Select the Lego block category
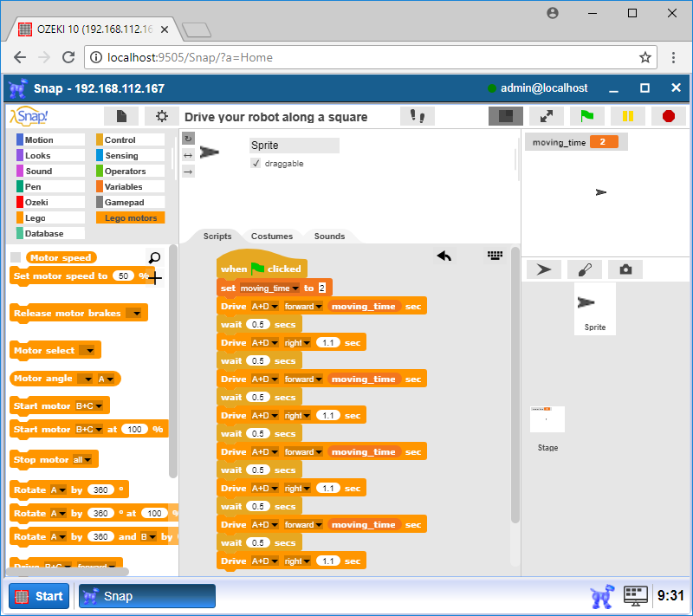The height and width of the screenshot is (616, 693). click(50, 217)
